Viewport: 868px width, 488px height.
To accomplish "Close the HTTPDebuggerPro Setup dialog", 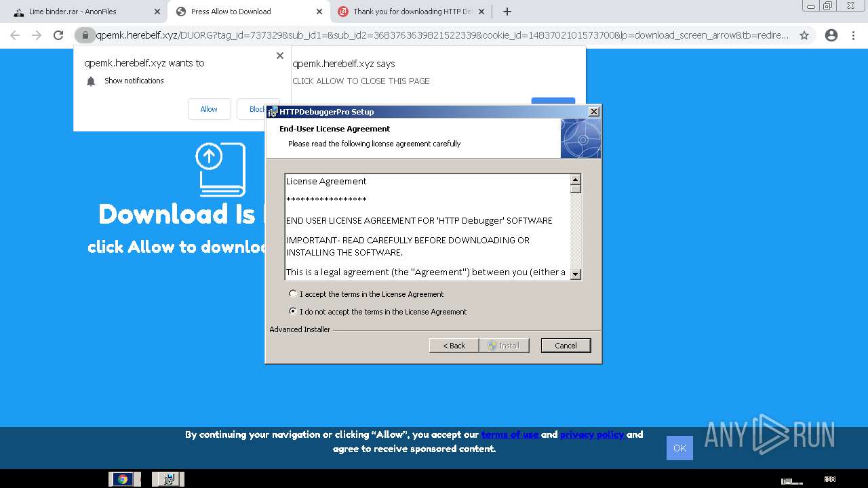I will 594,112.
